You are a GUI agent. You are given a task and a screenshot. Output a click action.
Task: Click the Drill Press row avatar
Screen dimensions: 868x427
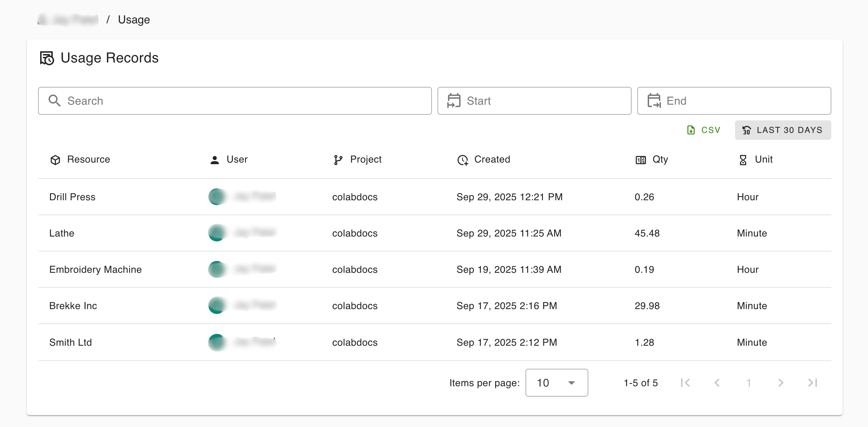click(217, 197)
